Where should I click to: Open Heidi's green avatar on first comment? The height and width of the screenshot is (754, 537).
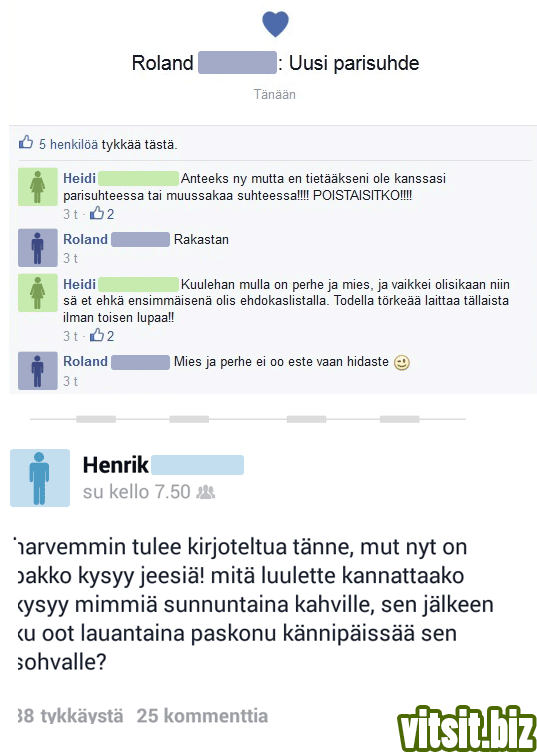tap(37, 187)
